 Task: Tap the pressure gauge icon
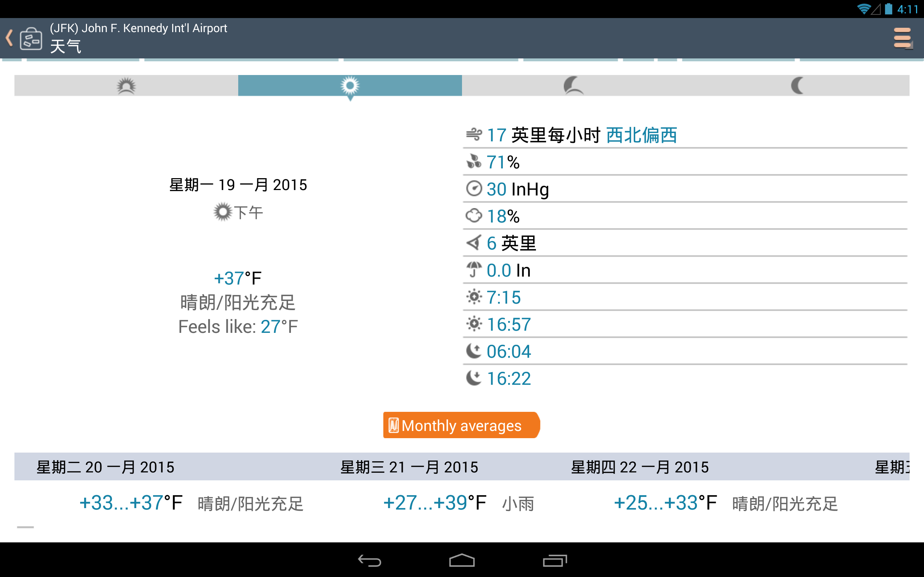click(x=474, y=189)
